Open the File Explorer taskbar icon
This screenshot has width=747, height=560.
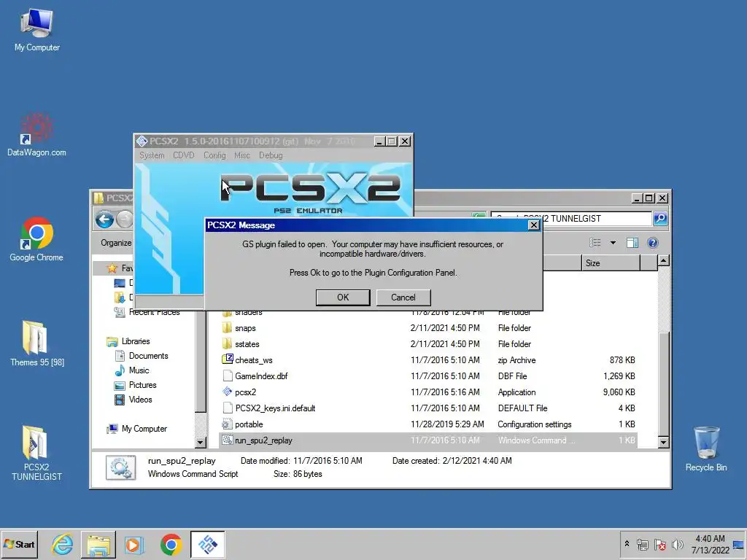point(98,544)
